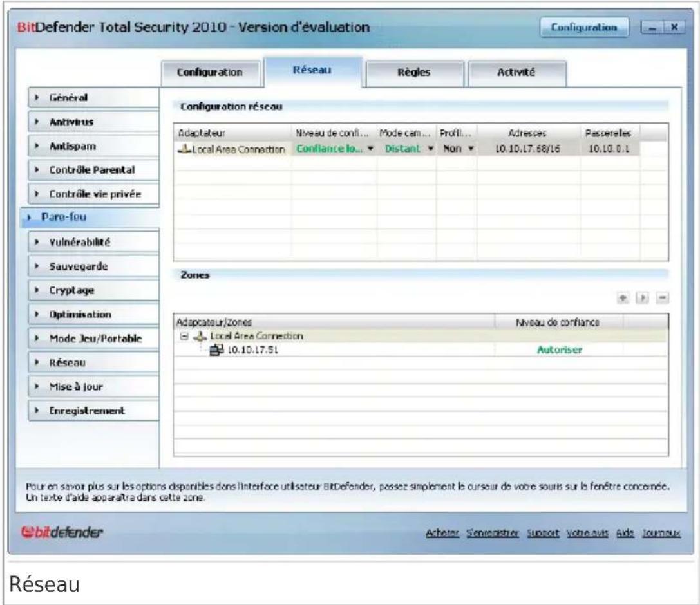Select the Réseau tab
This screenshot has height=605, width=700.
(x=312, y=71)
